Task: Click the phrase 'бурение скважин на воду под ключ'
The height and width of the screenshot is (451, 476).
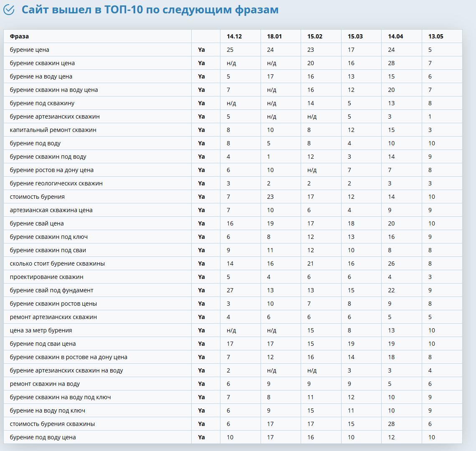Action: coord(61,397)
